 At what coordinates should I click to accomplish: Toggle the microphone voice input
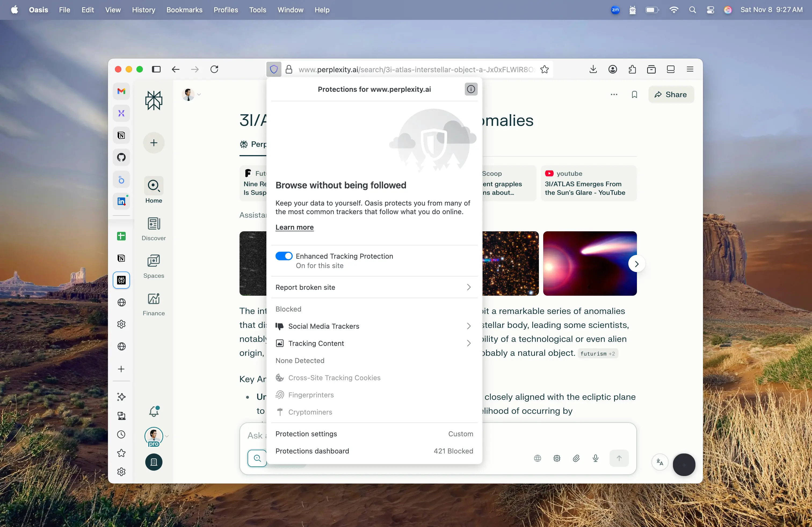click(595, 458)
